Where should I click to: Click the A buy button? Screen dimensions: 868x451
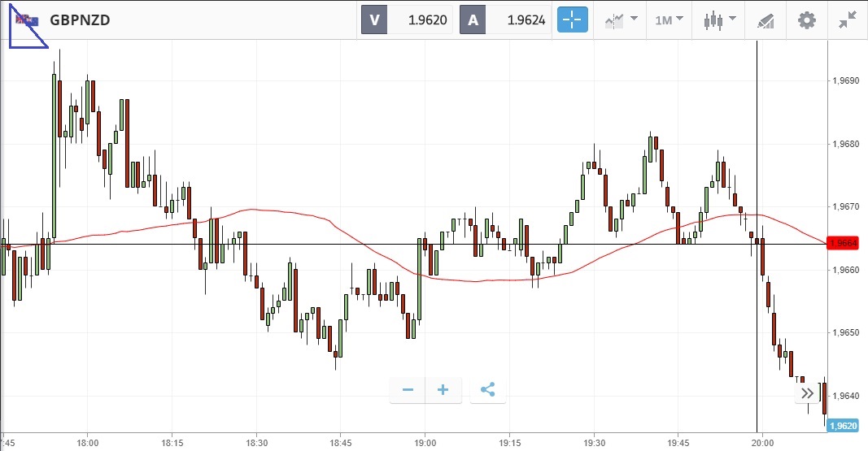(473, 20)
